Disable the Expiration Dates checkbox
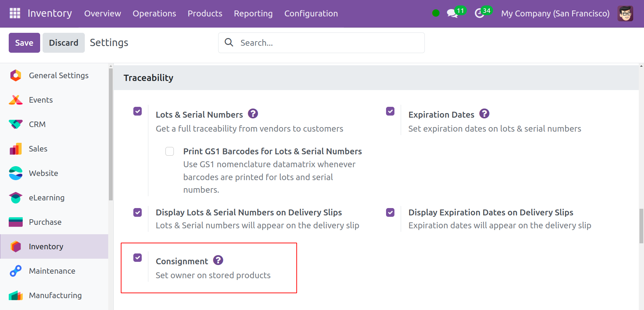 390,111
